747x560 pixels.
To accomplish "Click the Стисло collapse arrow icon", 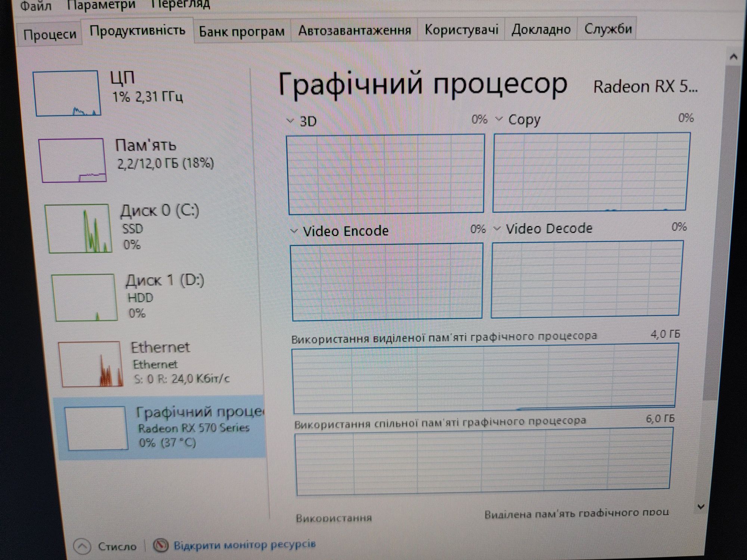I will [x=83, y=547].
